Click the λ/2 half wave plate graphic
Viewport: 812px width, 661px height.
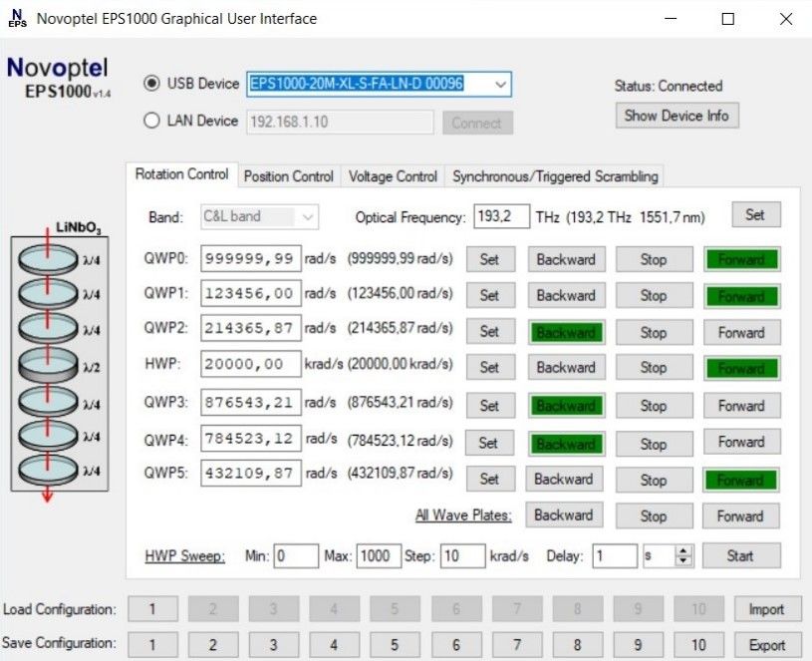tap(48, 364)
